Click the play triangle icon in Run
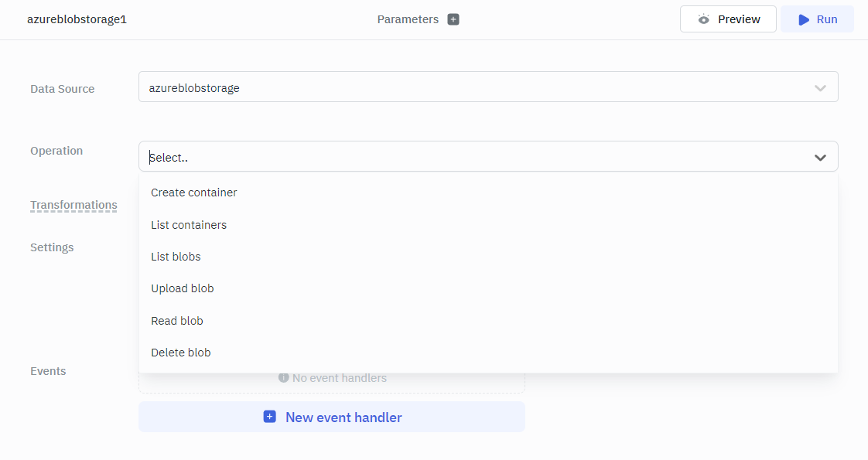868x460 pixels. tap(804, 19)
